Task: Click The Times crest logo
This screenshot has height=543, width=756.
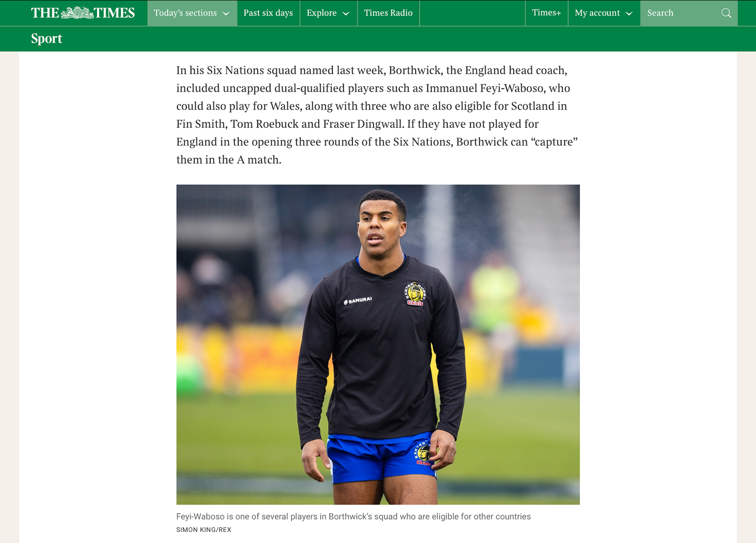Action: click(x=77, y=13)
